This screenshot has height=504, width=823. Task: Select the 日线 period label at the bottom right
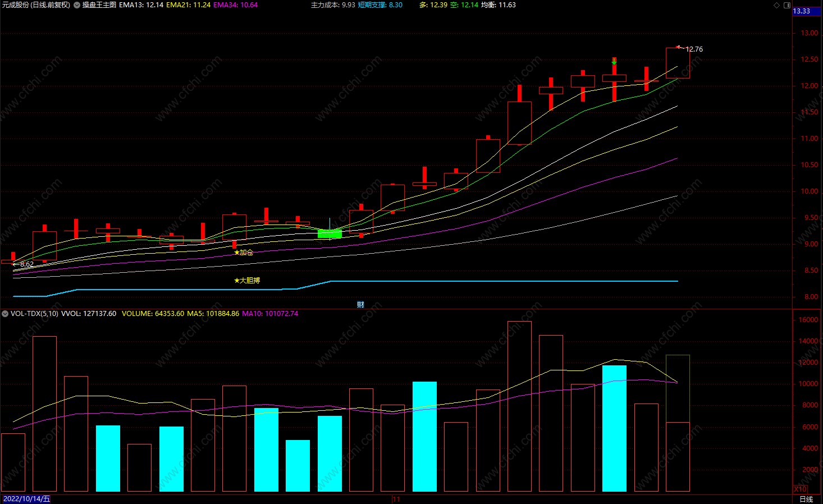[806, 499]
